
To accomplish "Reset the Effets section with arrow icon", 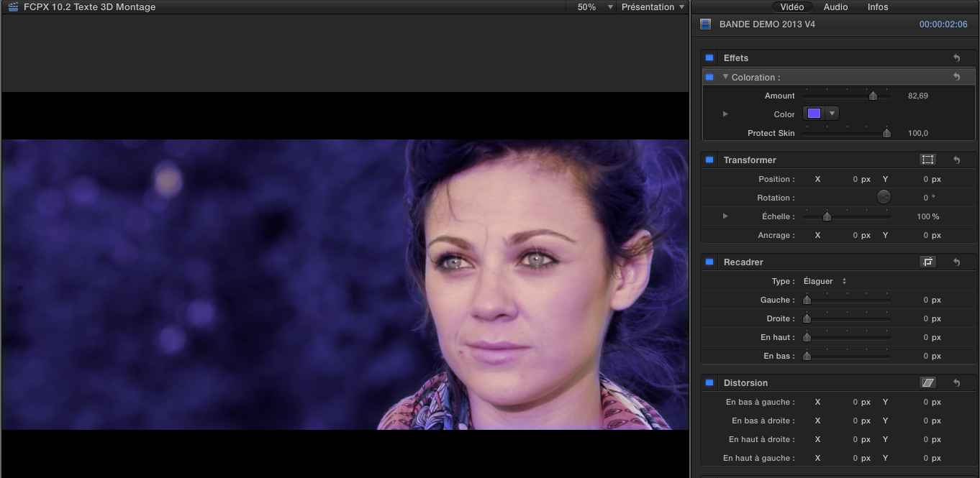I will coord(956,58).
